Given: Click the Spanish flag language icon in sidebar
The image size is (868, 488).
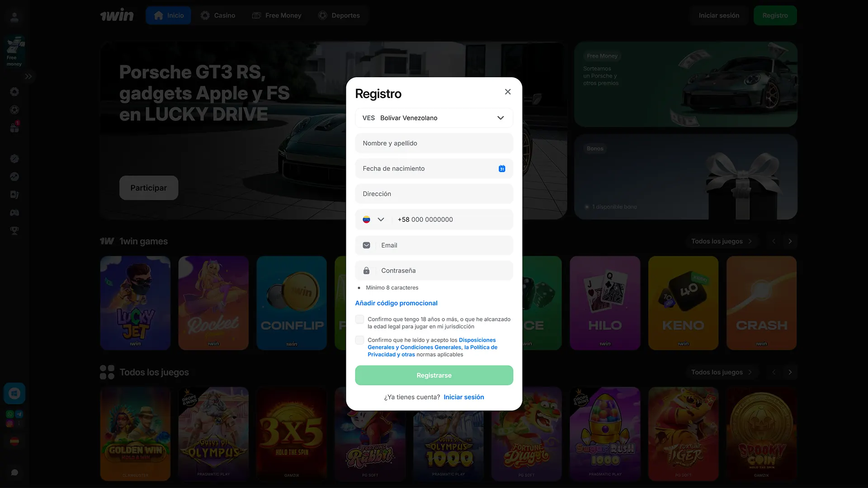Looking at the screenshot, I should point(14,441).
